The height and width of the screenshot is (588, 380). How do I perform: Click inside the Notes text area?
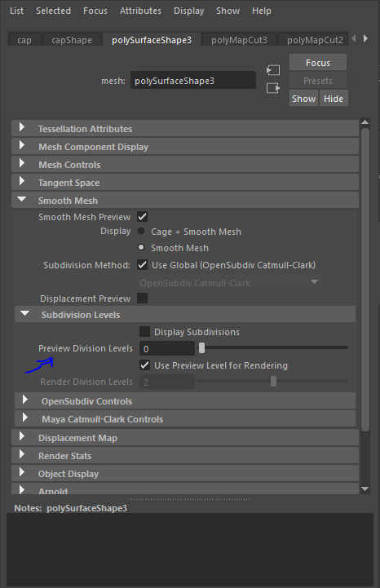tap(190, 548)
